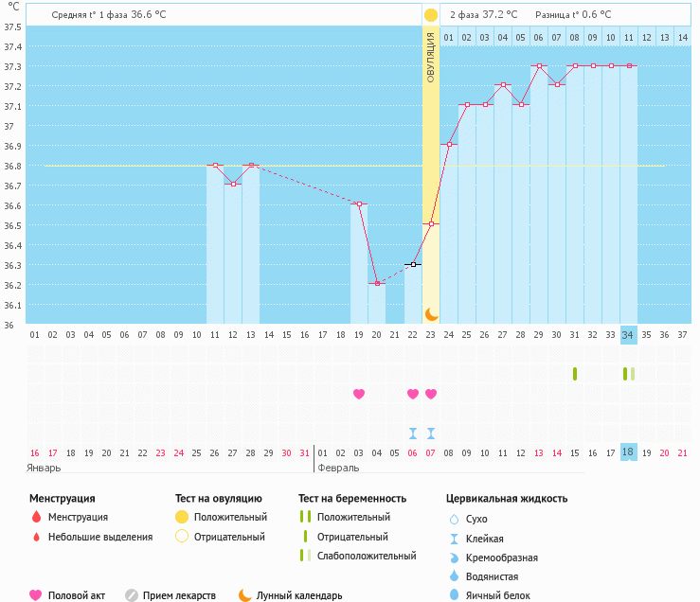Image resolution: width=700 pixels, height=602 pixels.
Task: Click the 36.8 temperature point on day 11
Action: pos(215,165)
